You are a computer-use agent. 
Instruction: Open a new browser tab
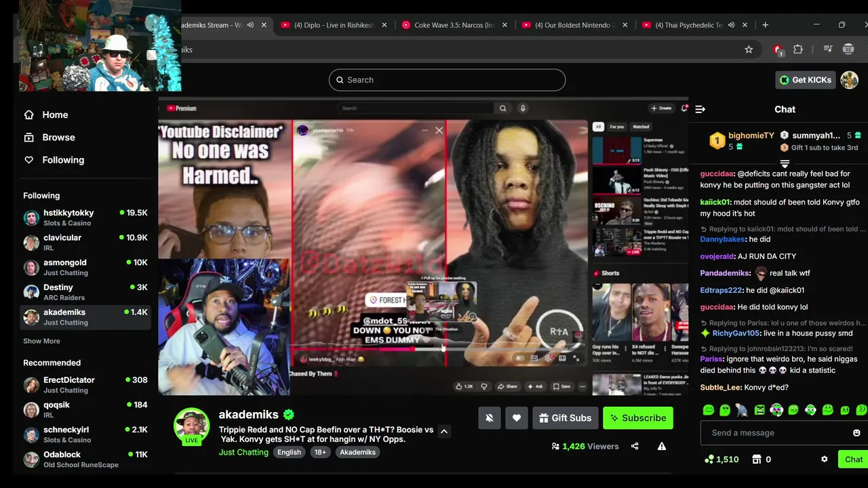[765, 25]
